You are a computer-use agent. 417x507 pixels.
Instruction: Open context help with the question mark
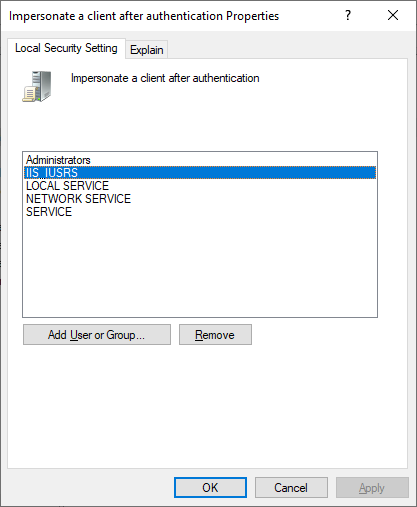pos(348,15)
